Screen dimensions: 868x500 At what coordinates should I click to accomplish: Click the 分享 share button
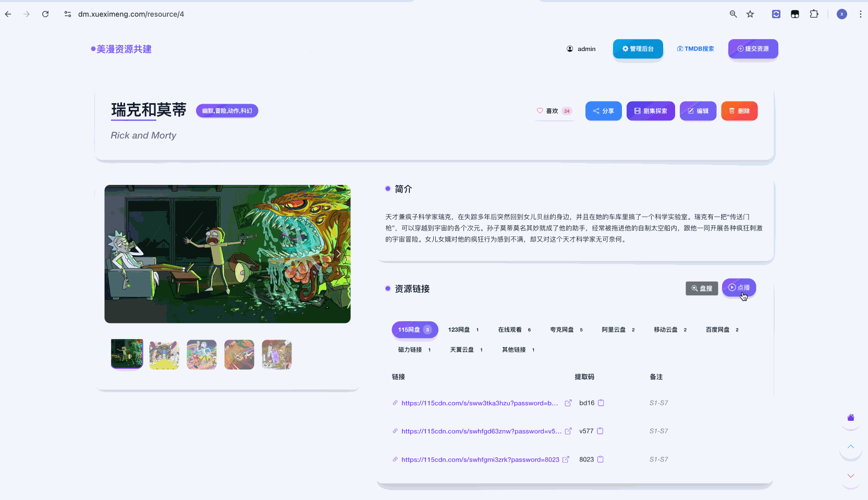pyautogui.click(x=603, y=111)
